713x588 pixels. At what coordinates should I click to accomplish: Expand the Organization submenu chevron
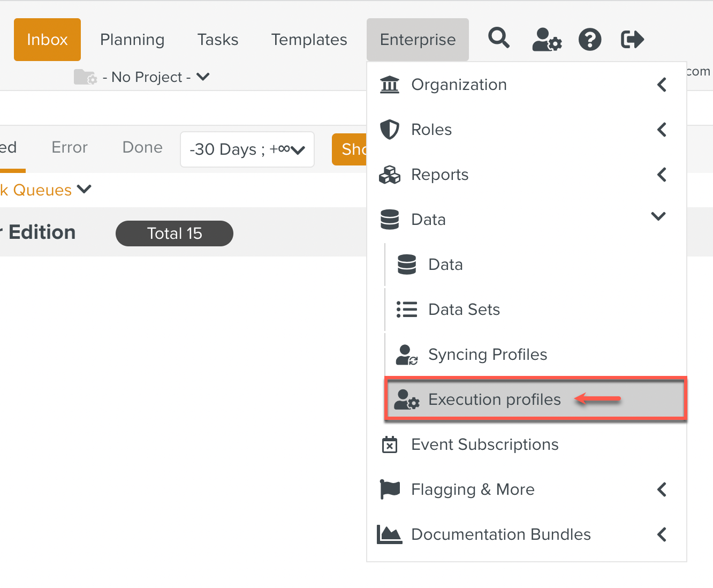pos(662,85)
